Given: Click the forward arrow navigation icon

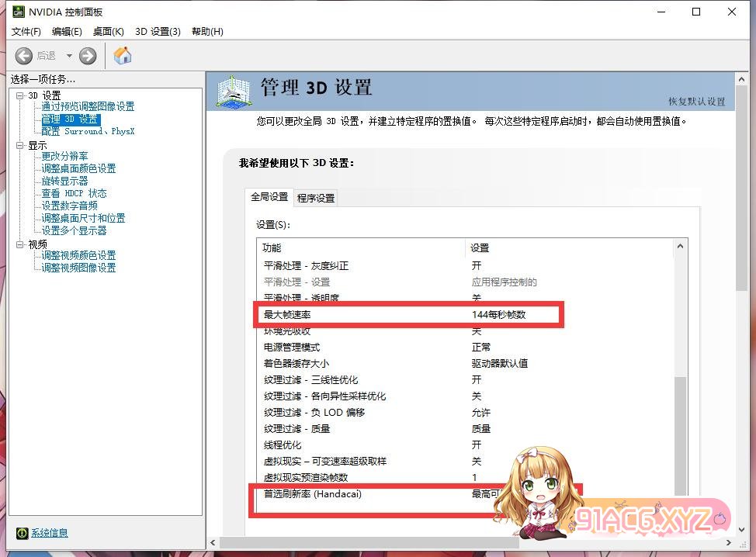Looking at the screenshot, I should click(88, 56).
